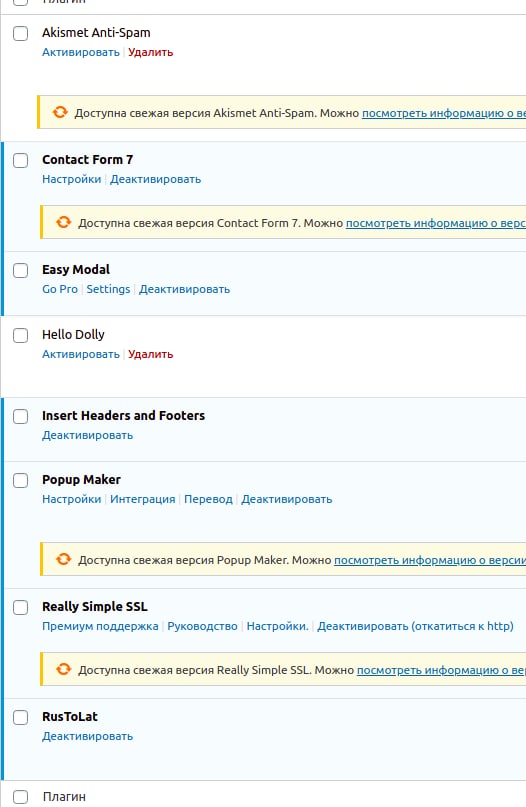This screenshot has width=526, height=807.
Task: Deactivate the Easy Modal plugin
Action: 184,289
